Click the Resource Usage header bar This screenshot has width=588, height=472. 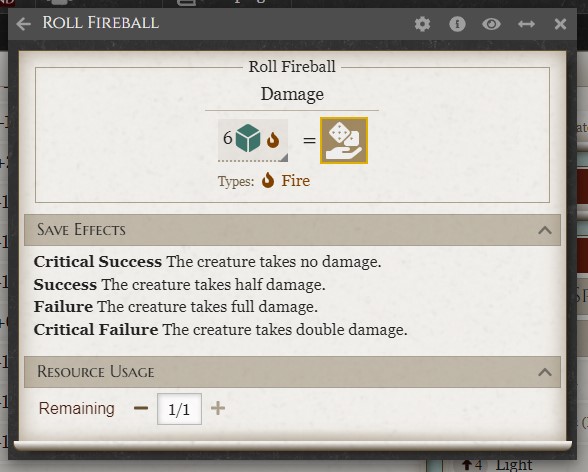coord(292,372)
